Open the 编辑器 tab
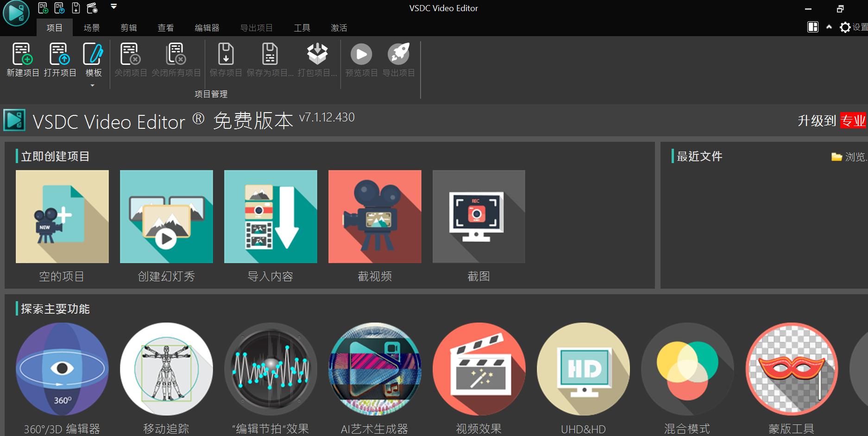Viewport: 868px width, 436px height. point(207,28)
